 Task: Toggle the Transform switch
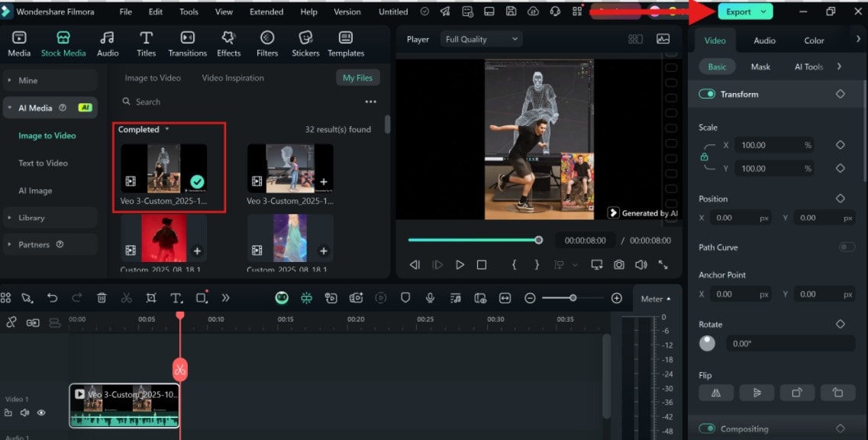(707, 94)
